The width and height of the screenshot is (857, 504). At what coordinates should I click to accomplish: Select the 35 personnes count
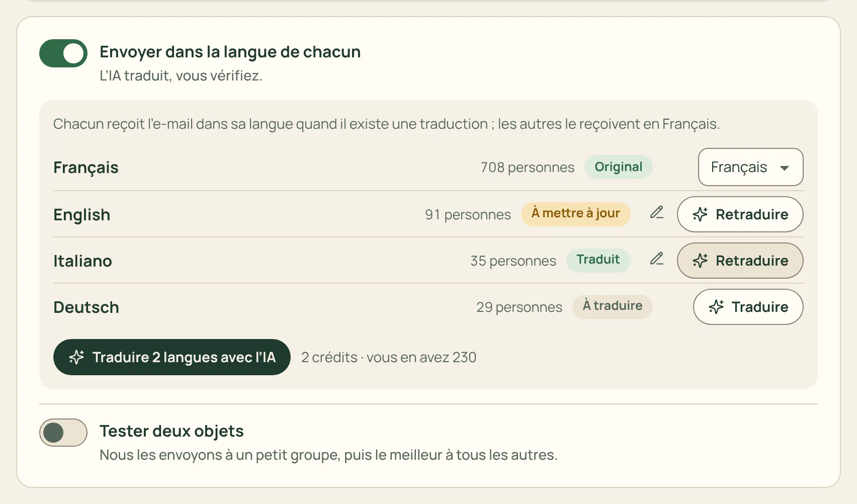tap(513, 261)
